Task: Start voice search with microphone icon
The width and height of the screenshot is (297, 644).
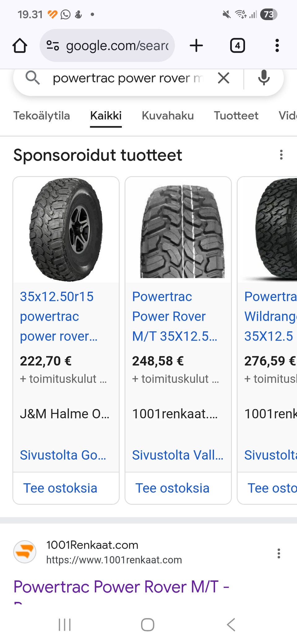Action: coord(264,78)
